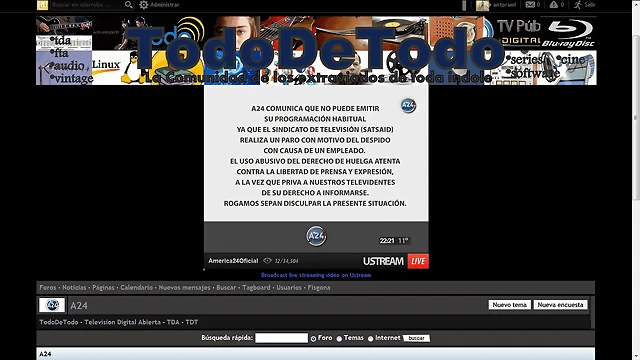The image size is (640, 360).
Task: Click the Administrar link in top bar
Action: click(165, 5)
